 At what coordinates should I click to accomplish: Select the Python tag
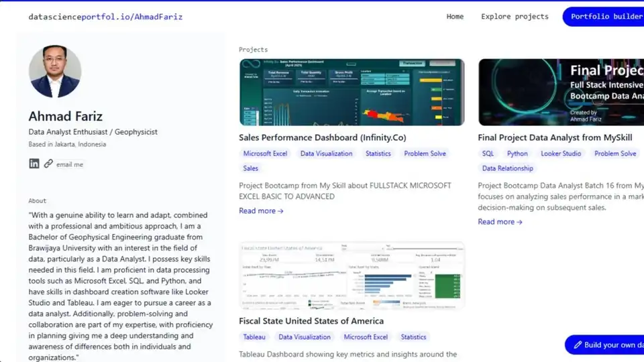coord(517,154)
